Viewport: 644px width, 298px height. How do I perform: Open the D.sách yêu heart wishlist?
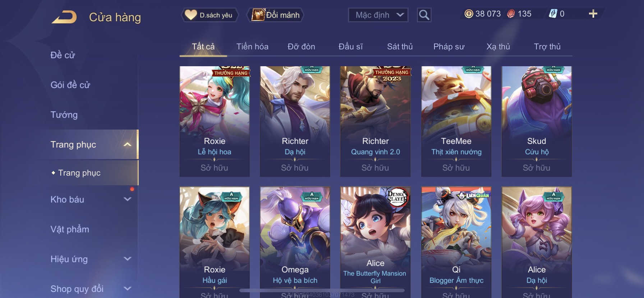(209, 15)
